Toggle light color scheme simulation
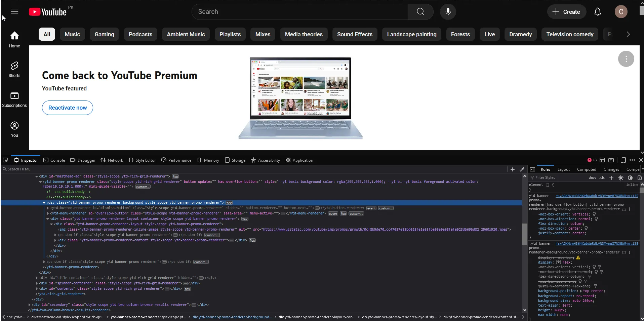The height and width of the screenshot is (321, 644). 620,178
